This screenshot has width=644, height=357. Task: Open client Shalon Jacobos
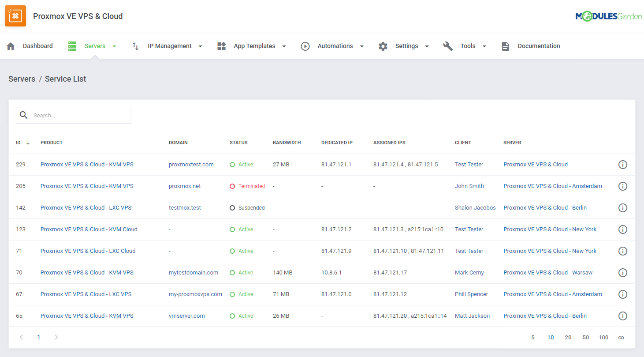click(x=475, y=208)
